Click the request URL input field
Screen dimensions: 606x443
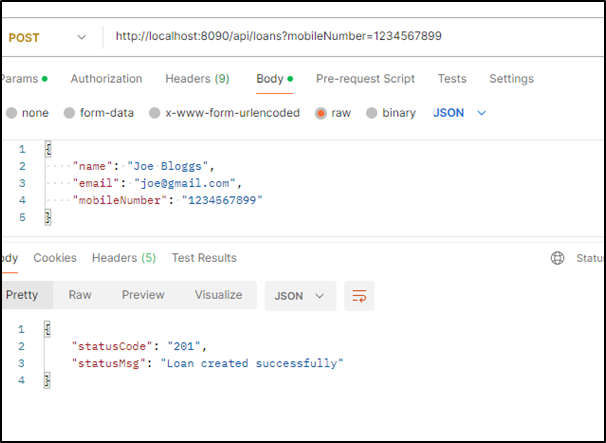pos(350,37)
